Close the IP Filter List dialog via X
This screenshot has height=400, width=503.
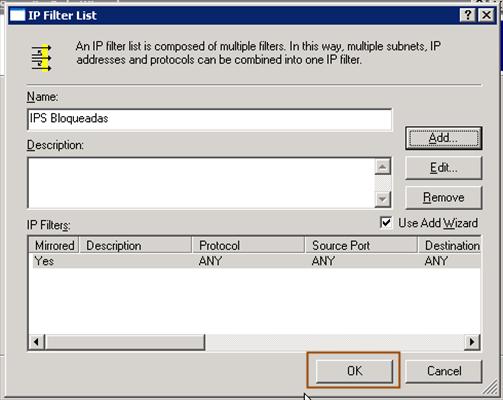(486, 15)
